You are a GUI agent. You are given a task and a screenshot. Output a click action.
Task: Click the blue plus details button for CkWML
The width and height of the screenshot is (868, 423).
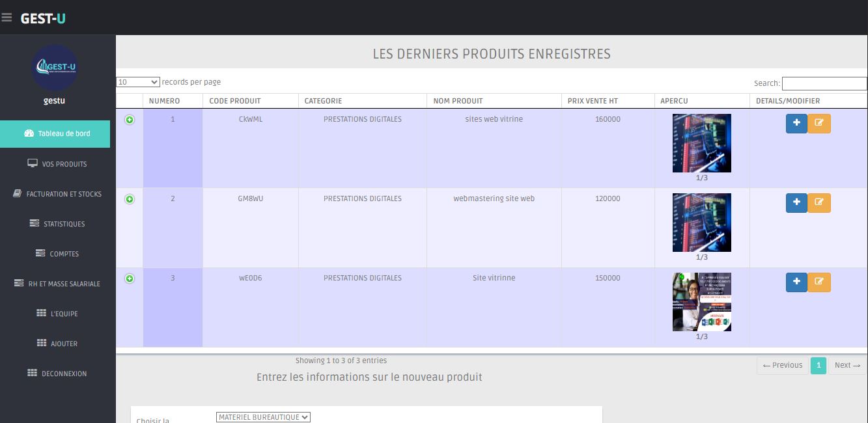tap(796, 123)
